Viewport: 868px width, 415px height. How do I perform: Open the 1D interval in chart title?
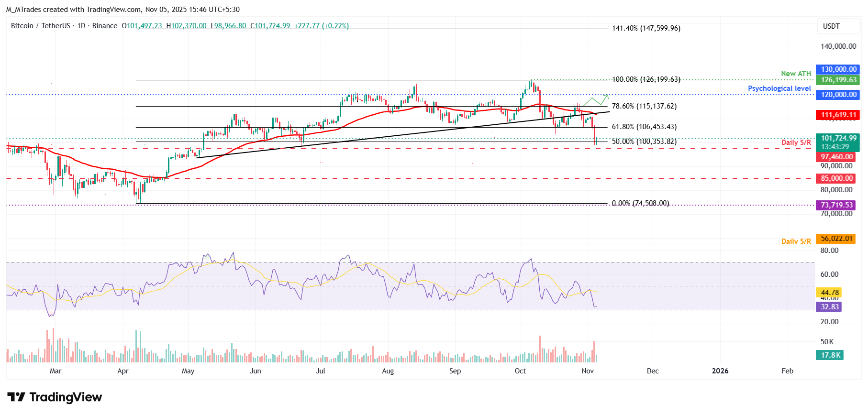pyautogui.click(x=81, y=26)
